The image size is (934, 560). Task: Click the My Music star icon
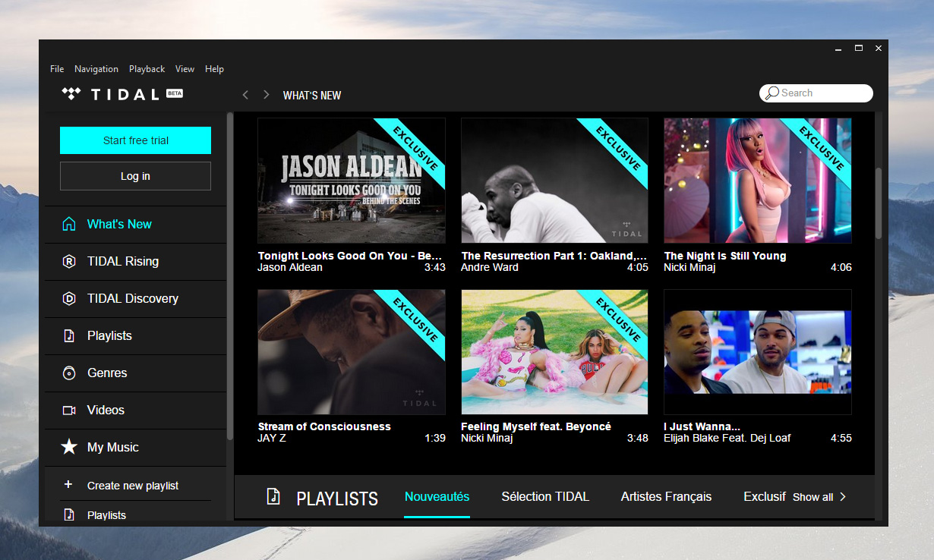coord(69,448)
